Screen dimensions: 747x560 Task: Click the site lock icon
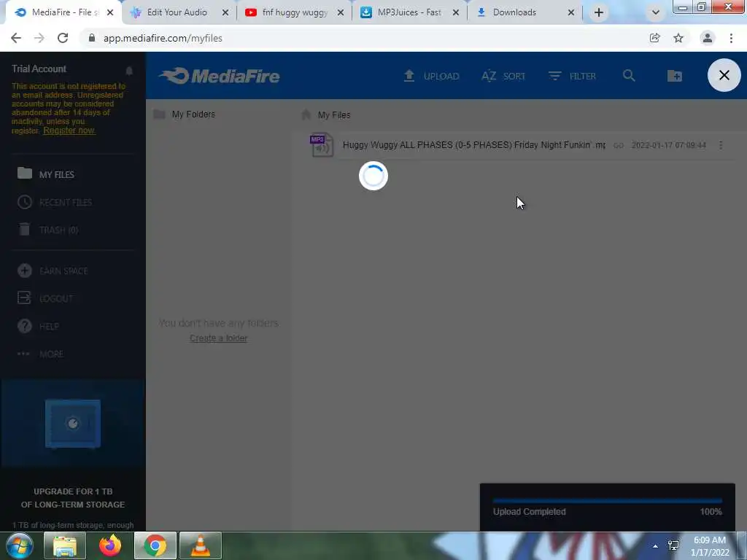pos(92,38)
